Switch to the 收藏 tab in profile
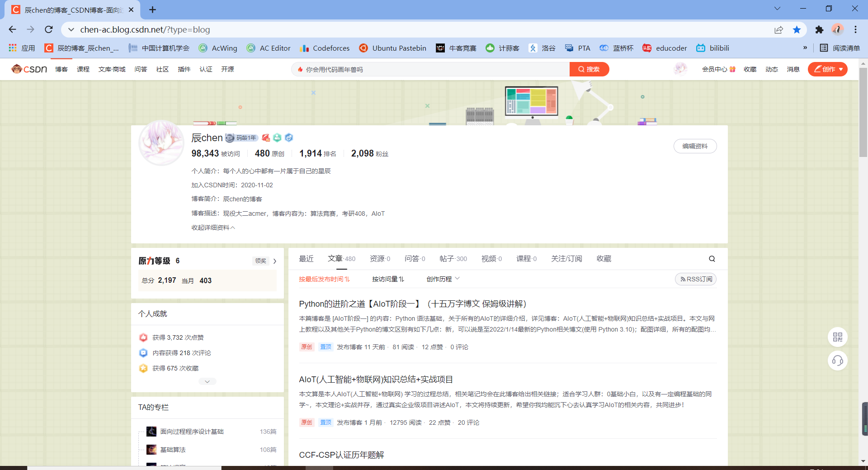Viewport: 868px width, 470px height. pos(604,259)
